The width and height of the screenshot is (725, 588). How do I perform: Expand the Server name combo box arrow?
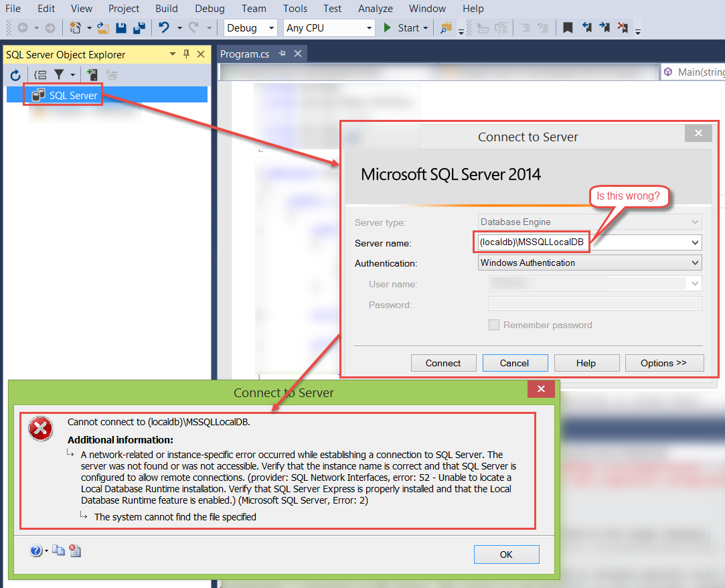pos(695,242)
